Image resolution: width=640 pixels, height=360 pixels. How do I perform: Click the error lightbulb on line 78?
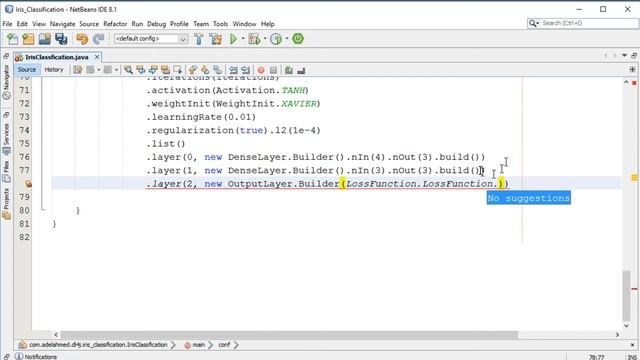[28, 184]
